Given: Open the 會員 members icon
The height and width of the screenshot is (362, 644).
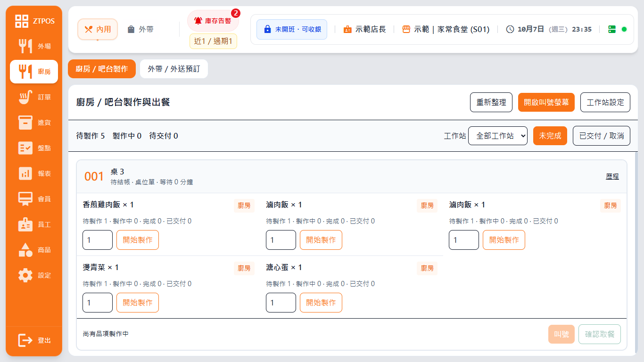Looking at the screenshot, I should 25,199.
